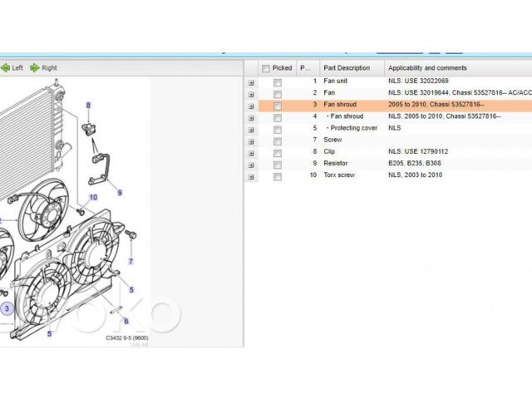Check the Picked box for Torx screw
Viewport: 532px width, 399px height.
tap(278, 177)
